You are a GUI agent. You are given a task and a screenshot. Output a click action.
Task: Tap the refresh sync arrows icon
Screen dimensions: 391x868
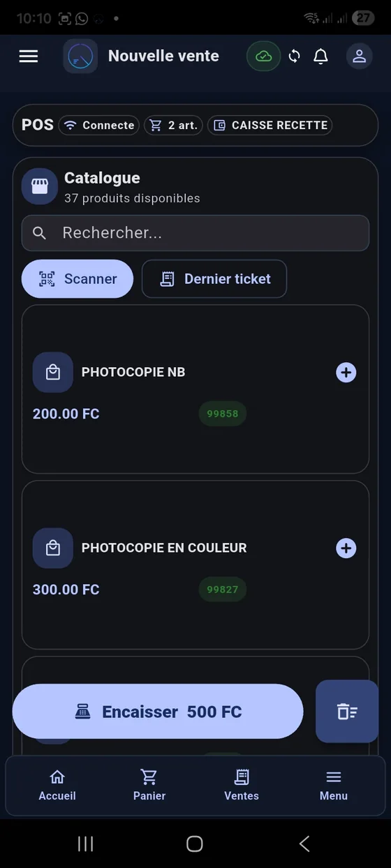click(x=295, y=57)
